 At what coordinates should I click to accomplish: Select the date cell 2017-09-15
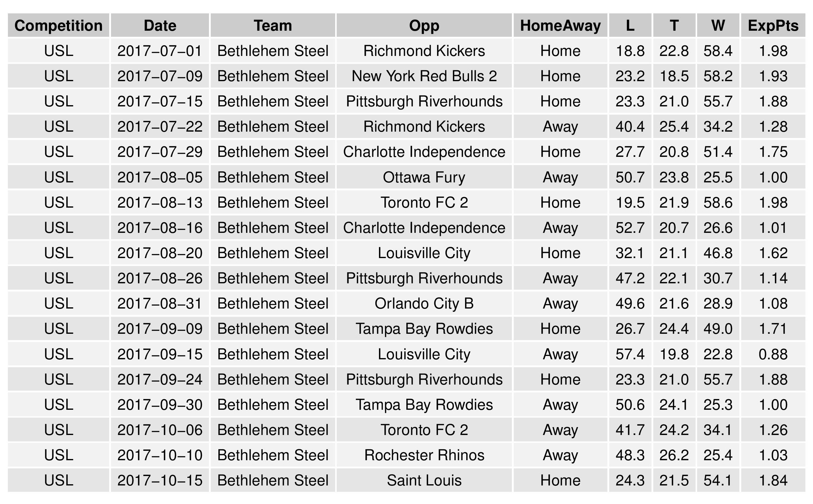pos(160,354)
